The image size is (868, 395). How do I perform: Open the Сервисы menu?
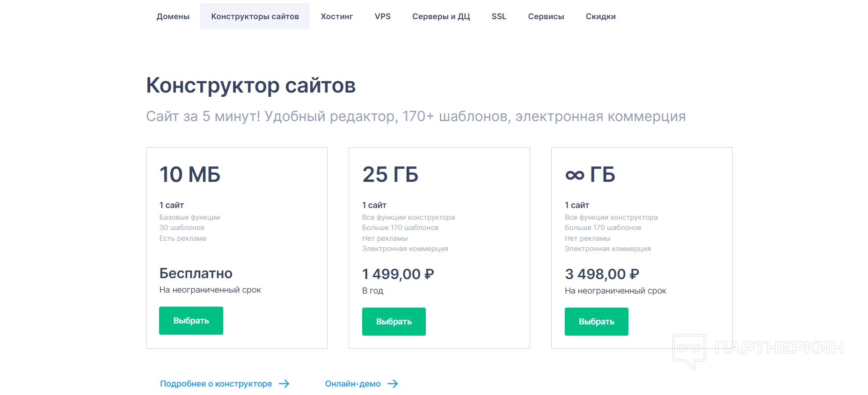tap(546, 16)
